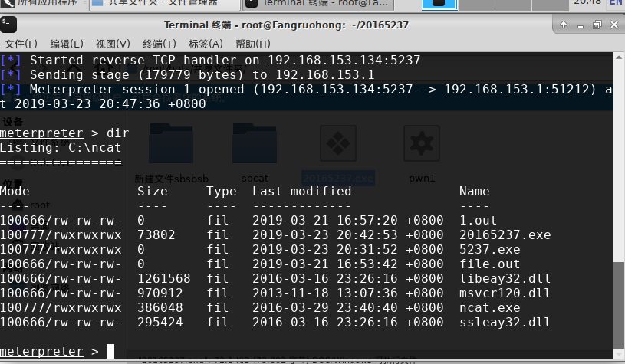Screen dimensions: 625x364
Task: Click the Type column header
Action: [x=221, y=192]
